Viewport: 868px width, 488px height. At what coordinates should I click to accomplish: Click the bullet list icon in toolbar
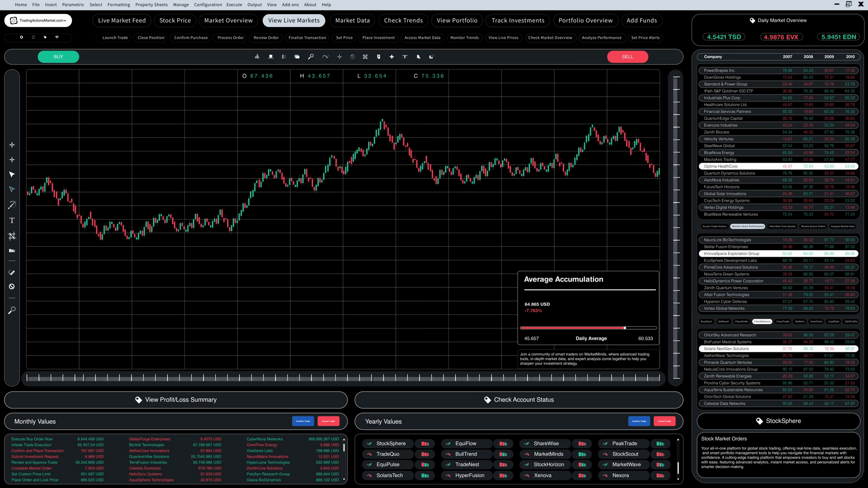click(283, 57)
